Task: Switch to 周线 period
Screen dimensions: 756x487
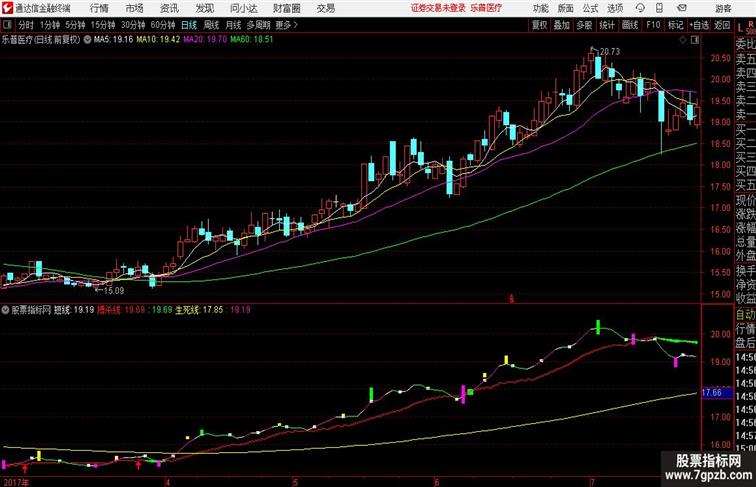Action: (211, 25)
